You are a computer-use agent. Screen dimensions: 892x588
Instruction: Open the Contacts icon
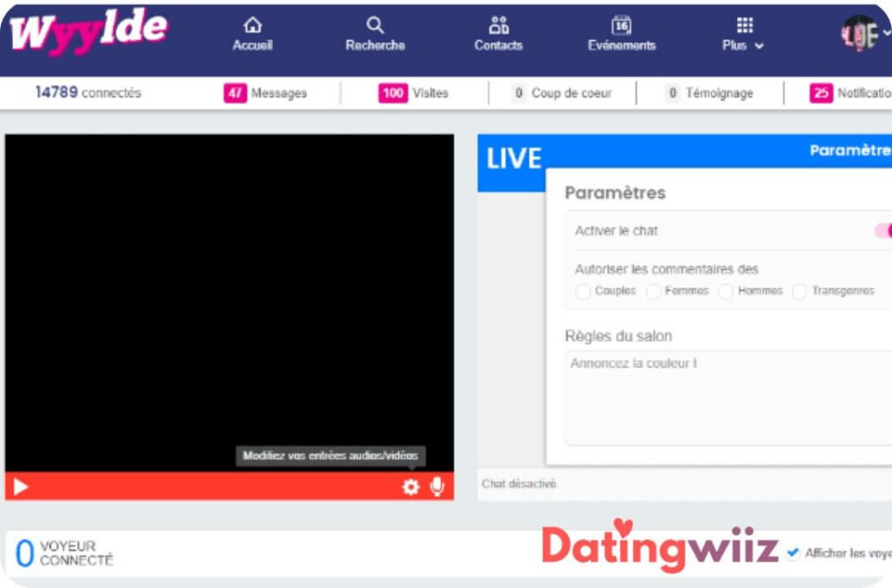498,26
